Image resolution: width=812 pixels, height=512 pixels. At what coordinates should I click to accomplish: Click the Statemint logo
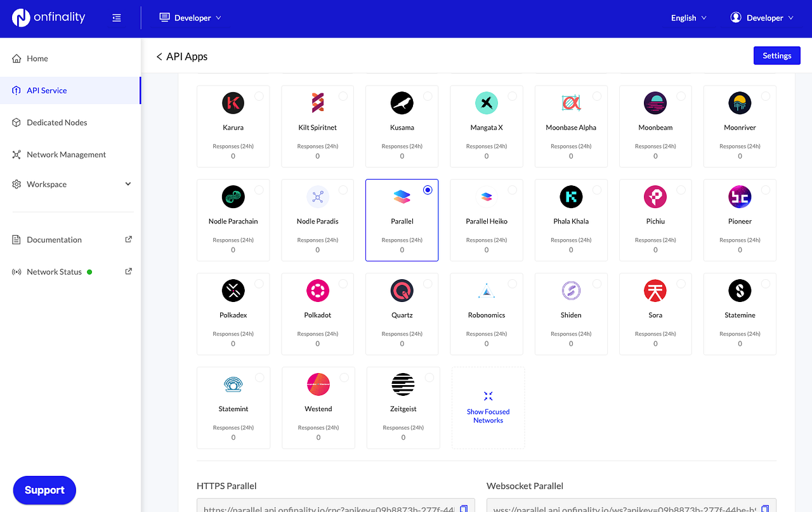[x=233, y=384]
